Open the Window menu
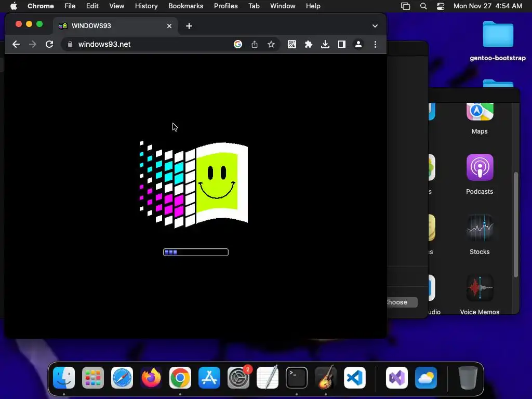The image size is (532, 399). [x=283, y=6]
